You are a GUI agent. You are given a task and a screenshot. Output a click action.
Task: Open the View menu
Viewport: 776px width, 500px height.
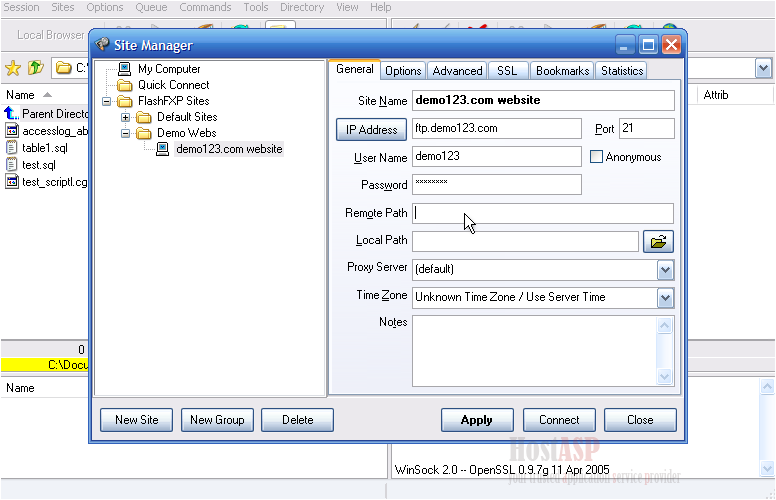point(347,7)
